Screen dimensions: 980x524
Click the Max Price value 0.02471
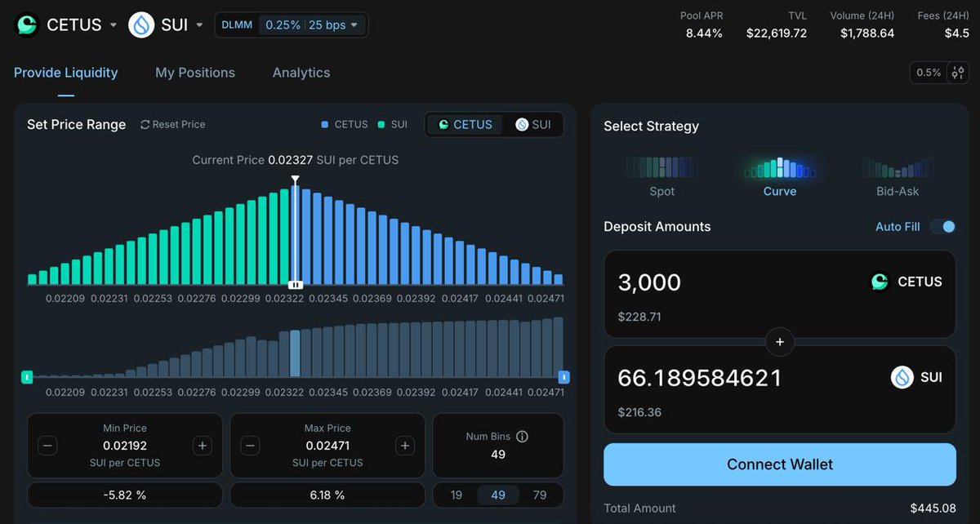(327, 446)
